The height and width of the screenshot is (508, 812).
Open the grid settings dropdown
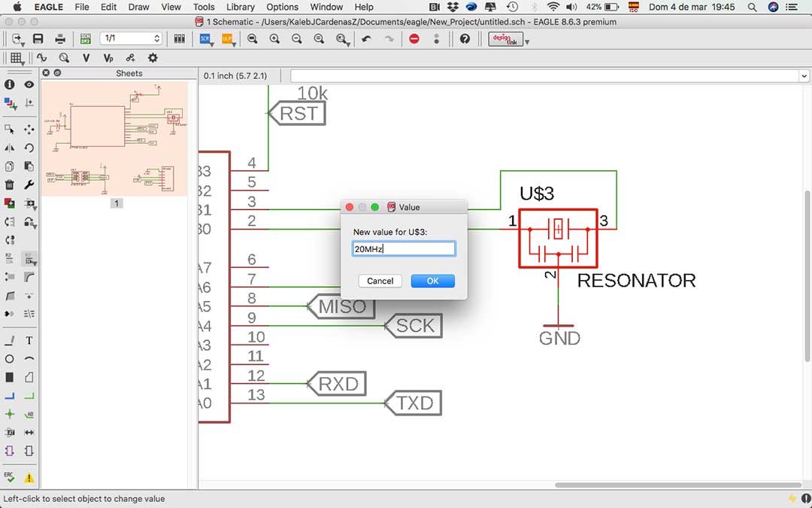click(17, 59)
